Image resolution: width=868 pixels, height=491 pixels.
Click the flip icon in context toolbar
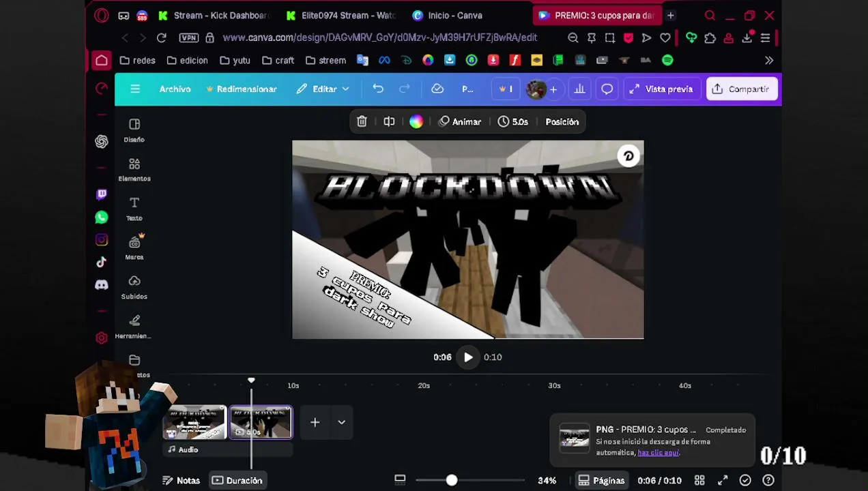click(x=389, y=122)
